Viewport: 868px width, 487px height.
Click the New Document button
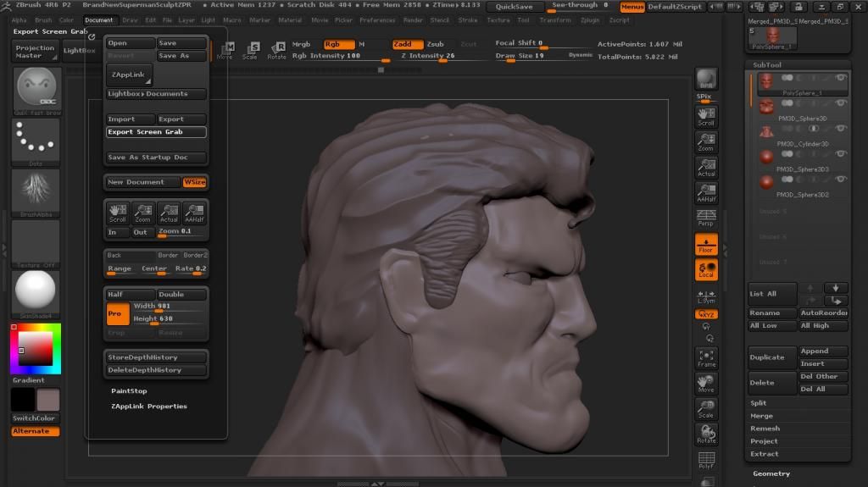[142, 182]
